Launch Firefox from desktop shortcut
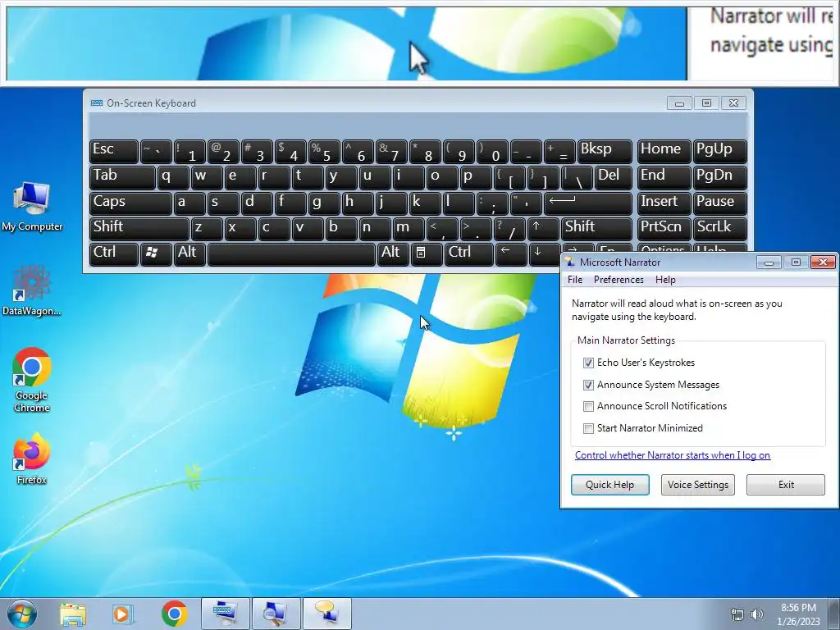This screenshot has width=840, height=630. click(32, 459)
